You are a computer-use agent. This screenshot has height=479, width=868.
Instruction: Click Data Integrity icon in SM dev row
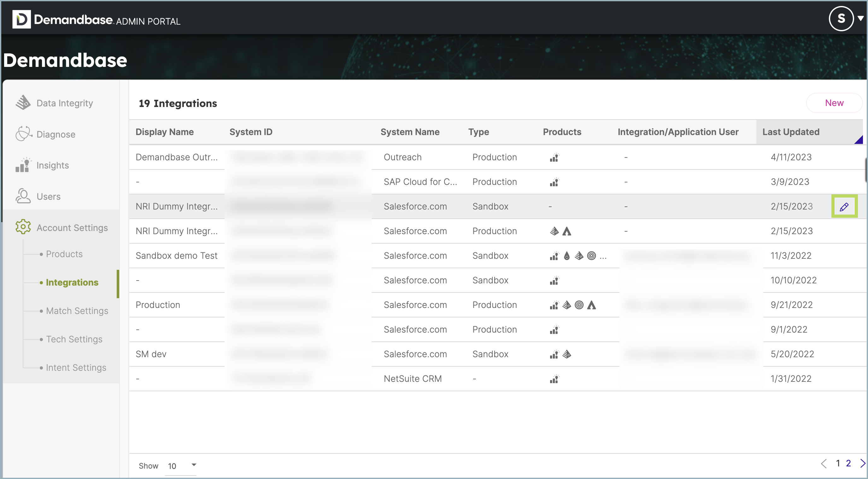[x=567, y=354]
